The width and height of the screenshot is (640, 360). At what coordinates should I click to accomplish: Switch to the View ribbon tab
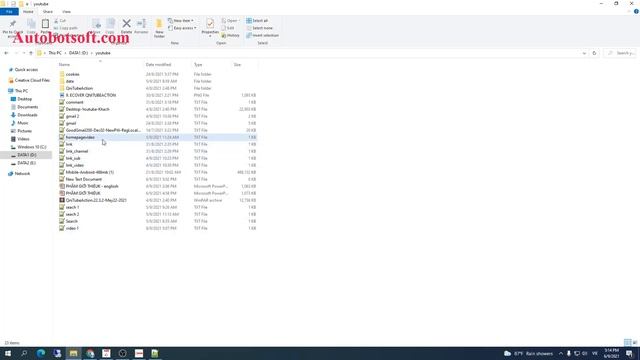tap(66, 11)
